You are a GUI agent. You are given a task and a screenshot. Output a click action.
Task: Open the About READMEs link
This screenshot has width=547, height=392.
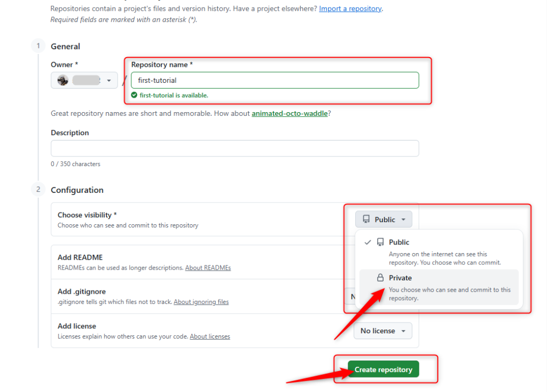click(x=208, y=268)
